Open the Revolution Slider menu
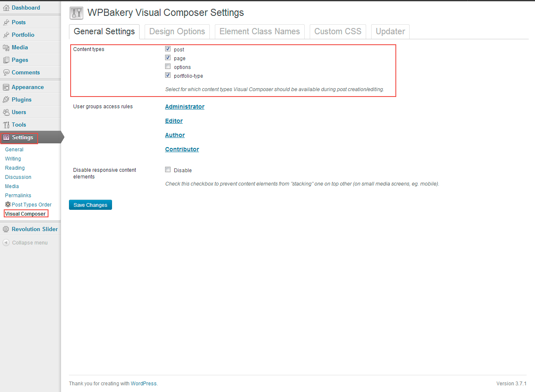The image size is (535, 392). tap(35, 229)
